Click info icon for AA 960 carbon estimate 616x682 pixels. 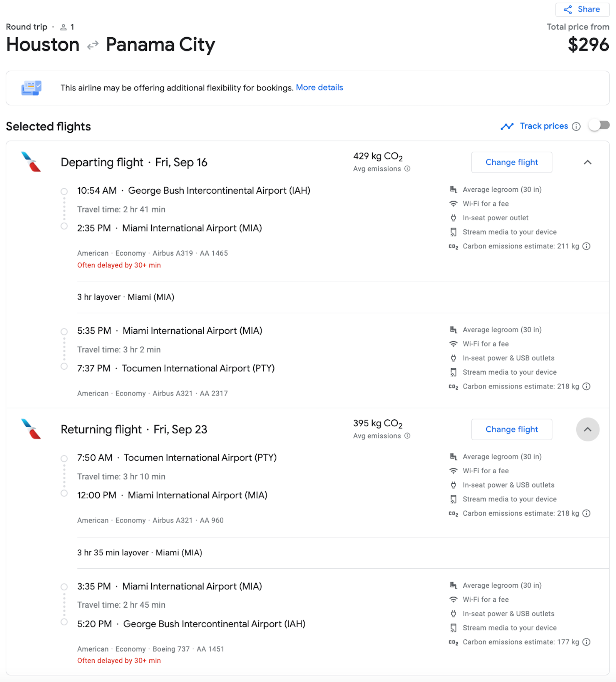(x=586, y=513)
